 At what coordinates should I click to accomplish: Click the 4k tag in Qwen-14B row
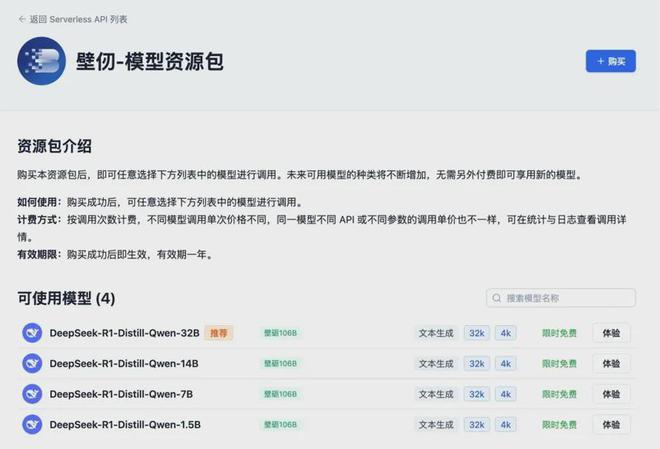[506, 364]
